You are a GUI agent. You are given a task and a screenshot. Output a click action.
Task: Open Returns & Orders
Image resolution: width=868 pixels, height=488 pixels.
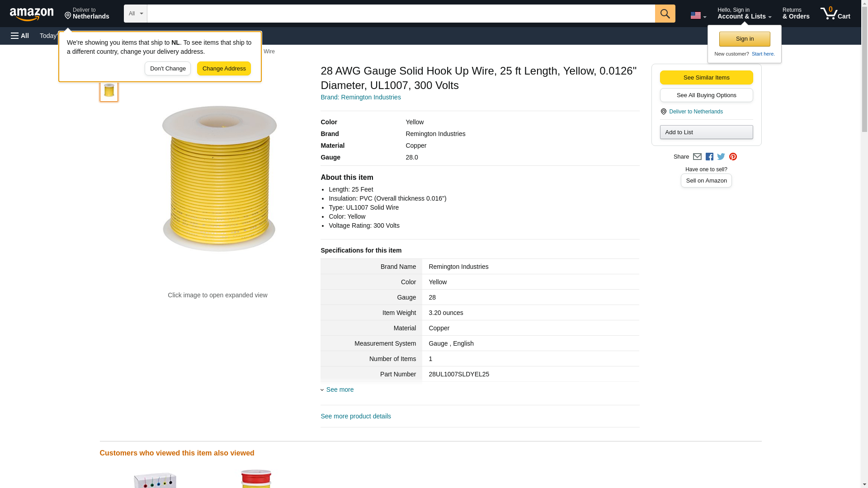point(796,14)
